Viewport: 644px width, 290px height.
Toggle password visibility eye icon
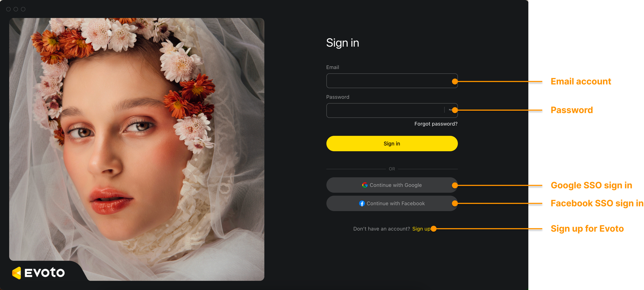pos(451,110)
